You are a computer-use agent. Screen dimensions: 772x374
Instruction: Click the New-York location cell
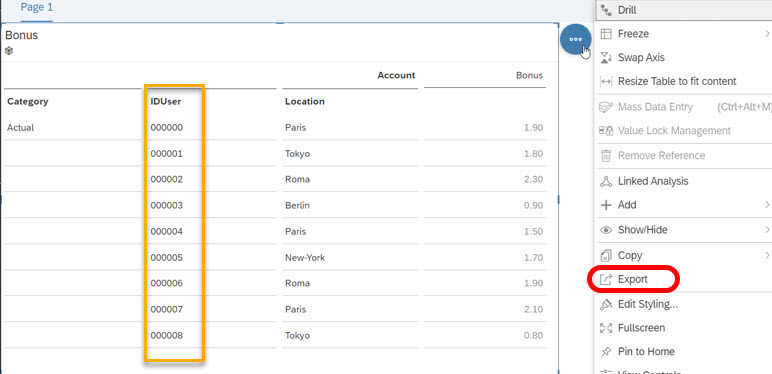(305, 257)
